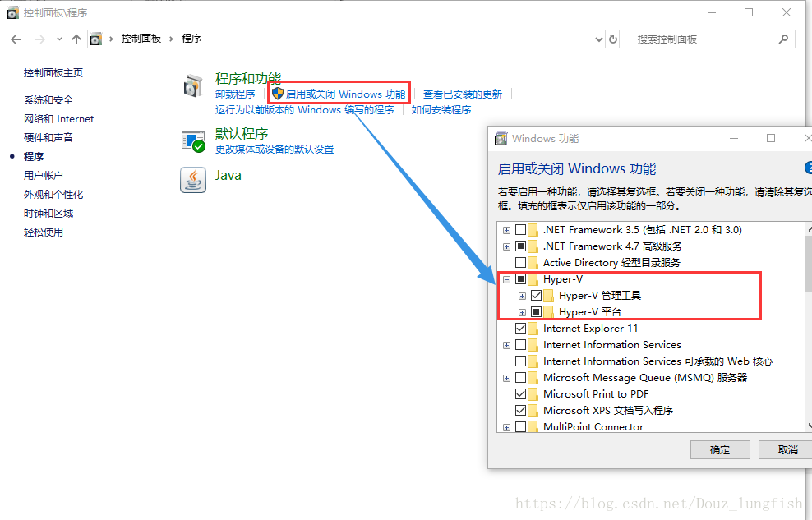The image size is (812, 520).
Task: Click folder icon of Internet Explorer 11
Action: point(533,328)
